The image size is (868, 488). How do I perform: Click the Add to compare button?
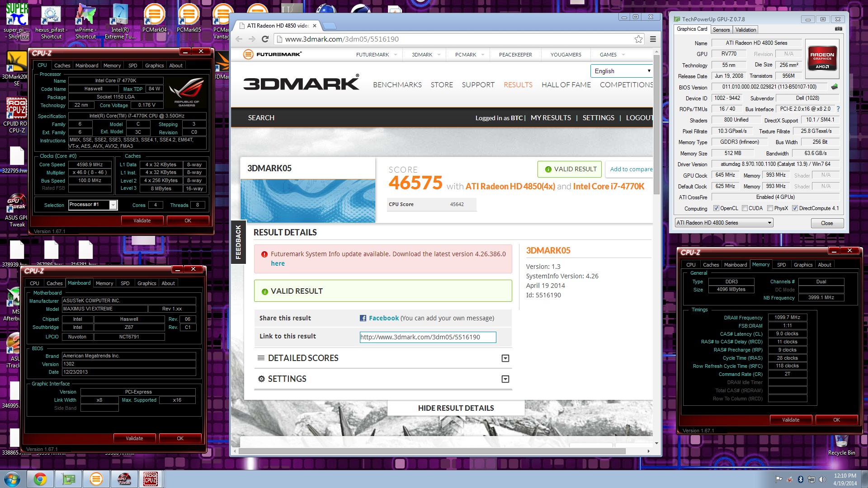[x=631, y=169]
